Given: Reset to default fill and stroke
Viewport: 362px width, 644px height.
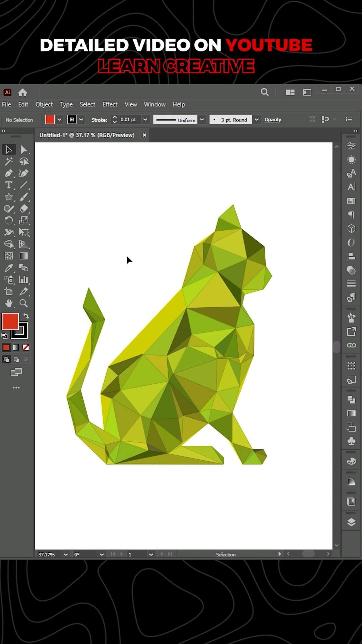Looking at the screenshot, I should click(4, 335).
